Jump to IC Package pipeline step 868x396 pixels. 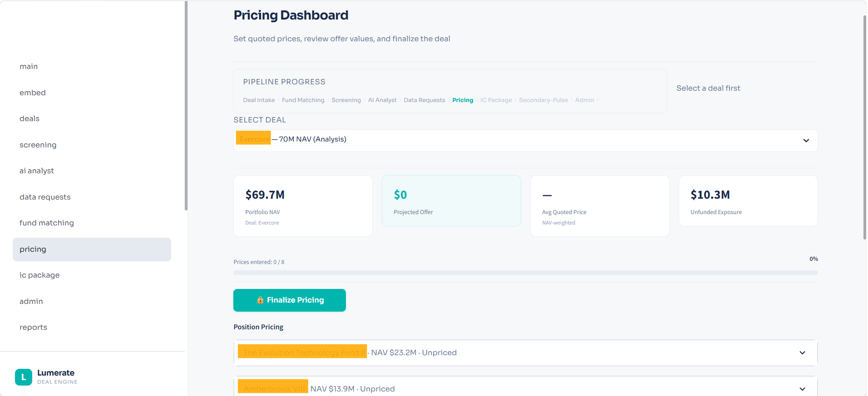click(x=496, y=100)
